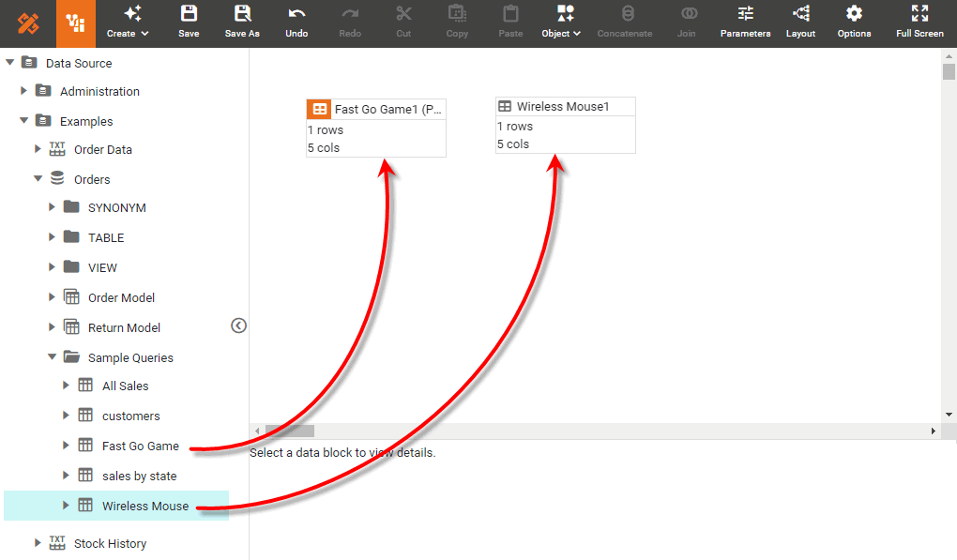Image resolution: width=957 pixels, height=560 pixels.
Task: Click the Layout toolbar icon
Action: coord(800,21)
